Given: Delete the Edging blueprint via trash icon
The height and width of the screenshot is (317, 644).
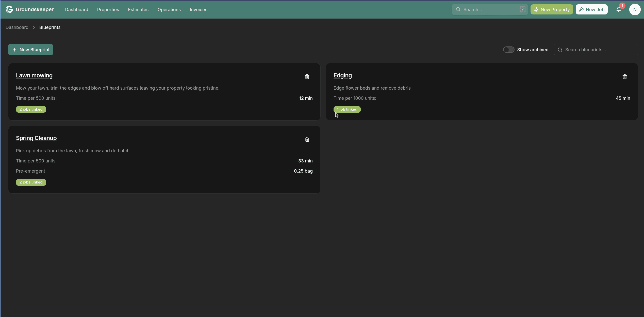Looking at the screenshot, I should pyautogui.click(x=625, y=77).
